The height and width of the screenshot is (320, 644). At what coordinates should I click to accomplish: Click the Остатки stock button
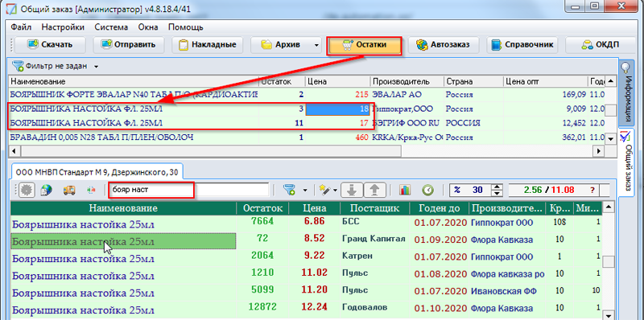(x=364, y=46)
